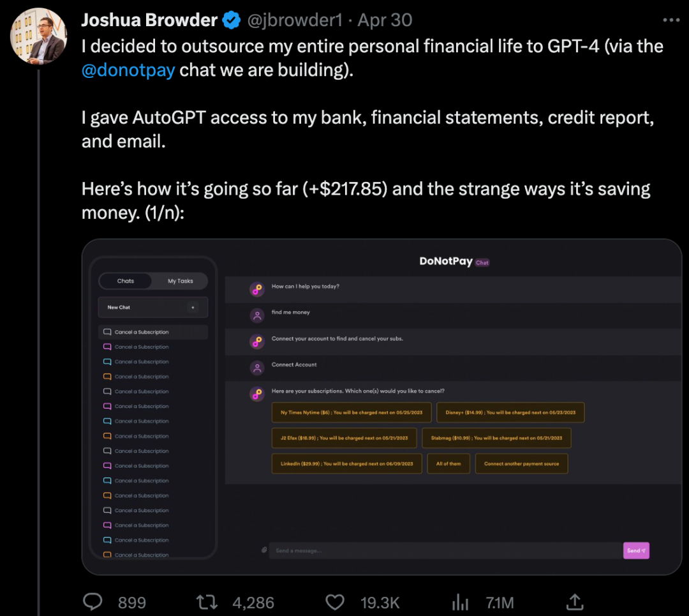689x616 pixels.
Task: Open the tweet analytics bar chart icon
Action: 460,602
